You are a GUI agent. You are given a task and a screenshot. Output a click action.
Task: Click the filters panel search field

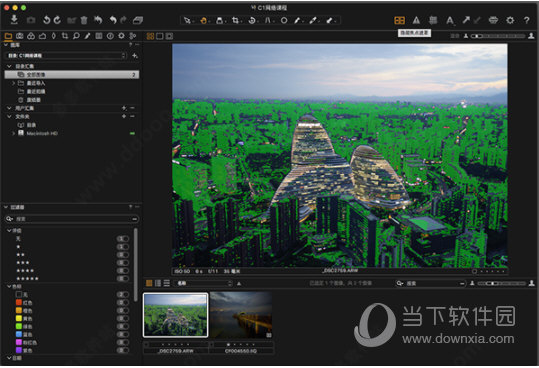click(x=72, y=219)
